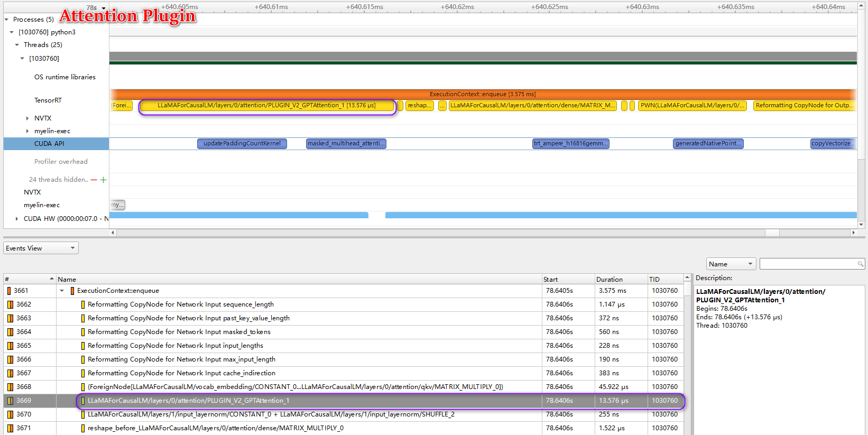Sort events by the TID column header
The height and width of the screenshot is (435, 868).
(666, 279)
